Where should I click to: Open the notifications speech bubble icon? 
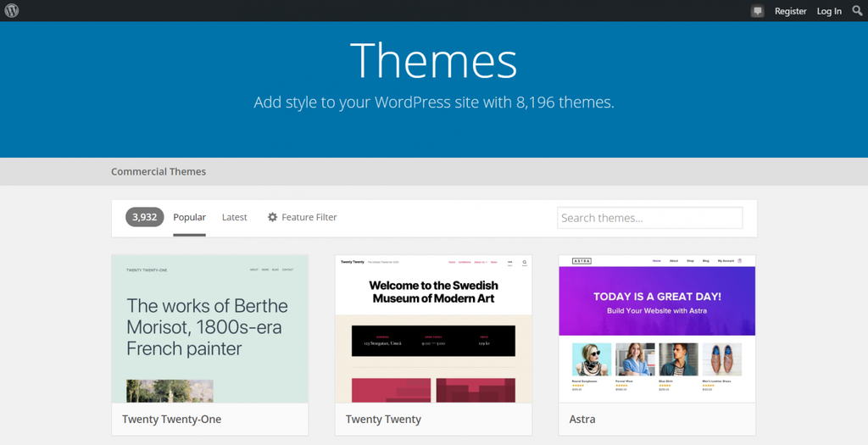pos(757,11)
